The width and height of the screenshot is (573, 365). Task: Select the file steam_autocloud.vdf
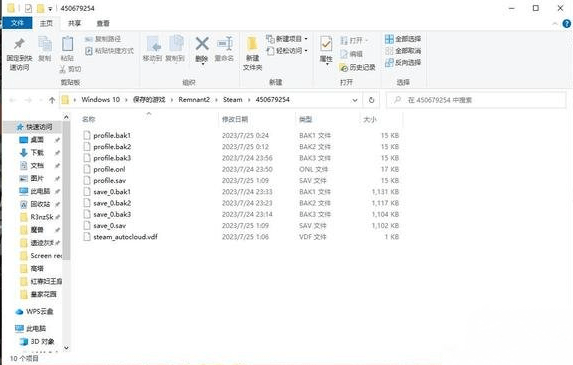coord(125,237)
